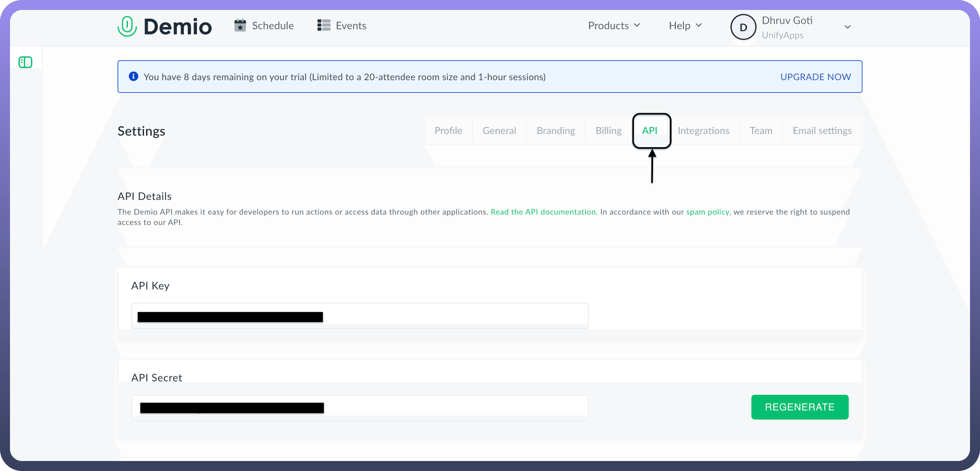980x471 pixels.
Task: Open the General settings tab
Action: (x=499, y=130)
